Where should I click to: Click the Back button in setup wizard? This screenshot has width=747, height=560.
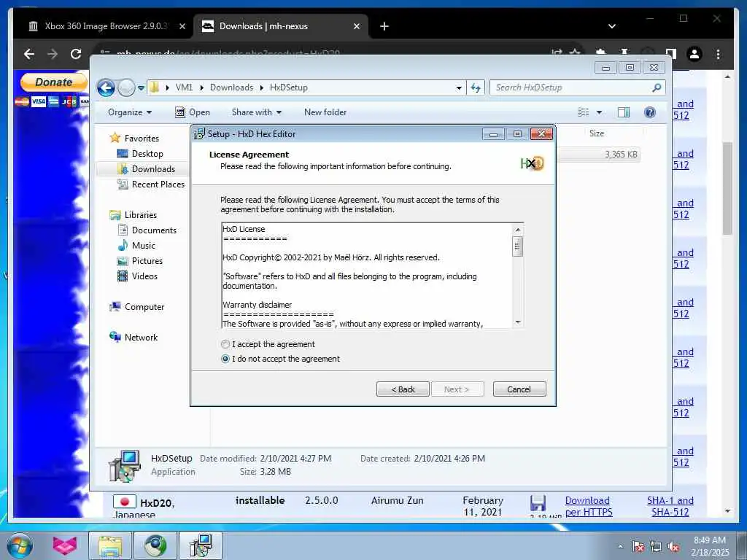(403, 389)
